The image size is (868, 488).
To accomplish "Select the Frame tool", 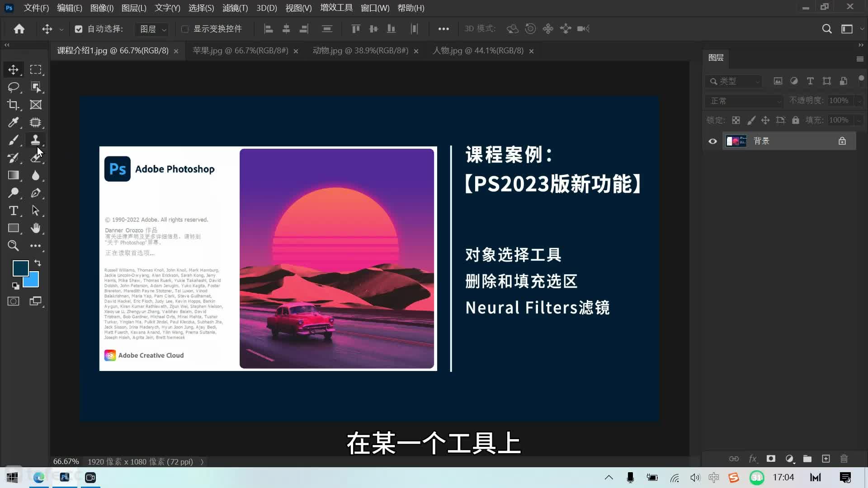I will tap(36, 105).
